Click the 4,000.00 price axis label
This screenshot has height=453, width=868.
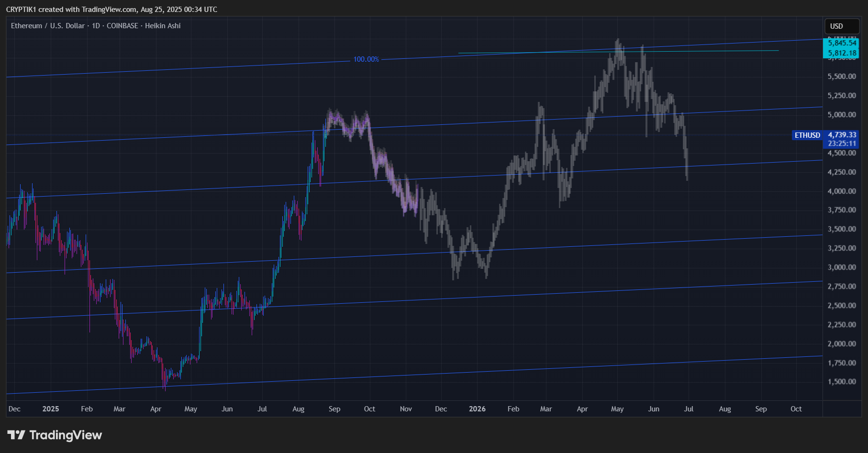[x=842, y=191]
